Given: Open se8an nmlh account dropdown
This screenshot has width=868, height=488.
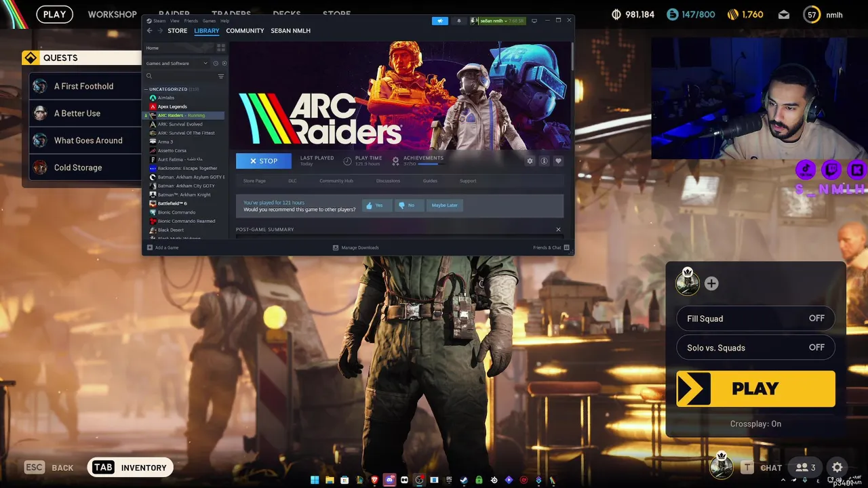Looking at the screenshot, I should click(502, 21).
